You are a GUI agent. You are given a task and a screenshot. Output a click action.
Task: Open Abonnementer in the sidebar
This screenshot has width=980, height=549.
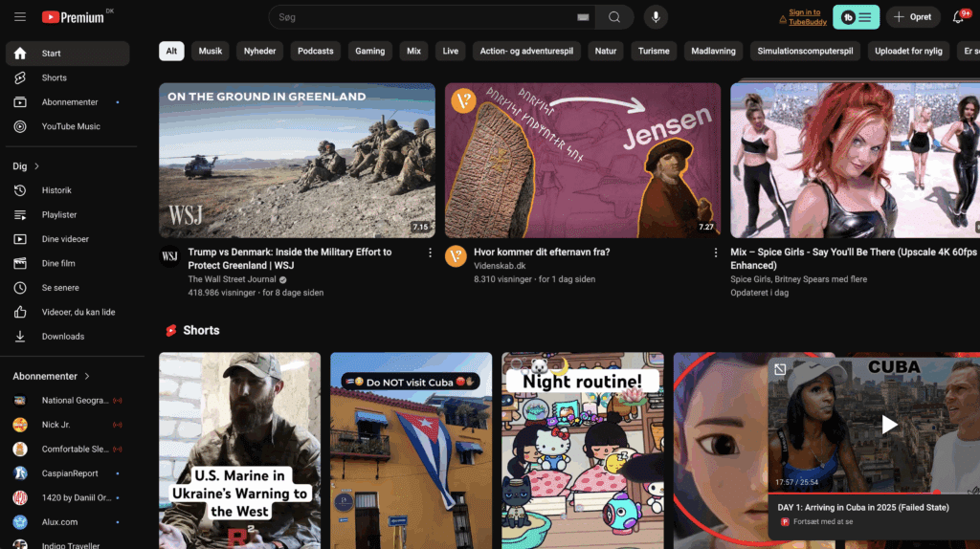[x=68, y=102]
